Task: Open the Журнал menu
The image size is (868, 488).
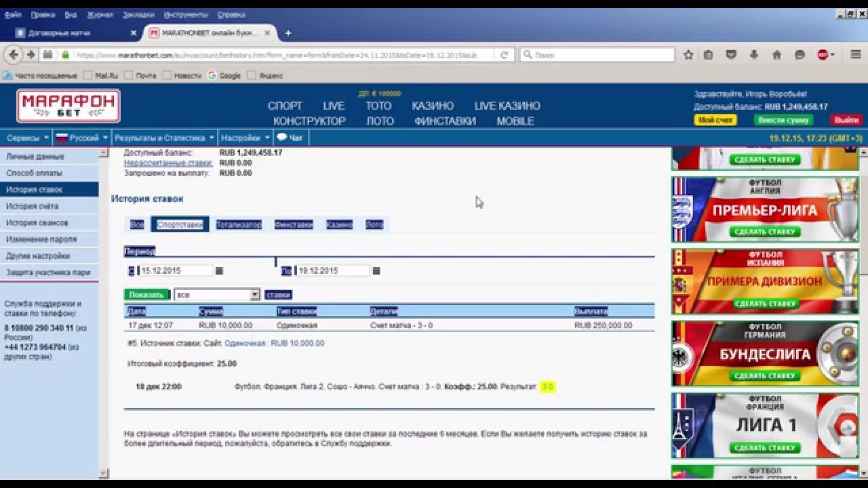Action: (x=100, y=14)
